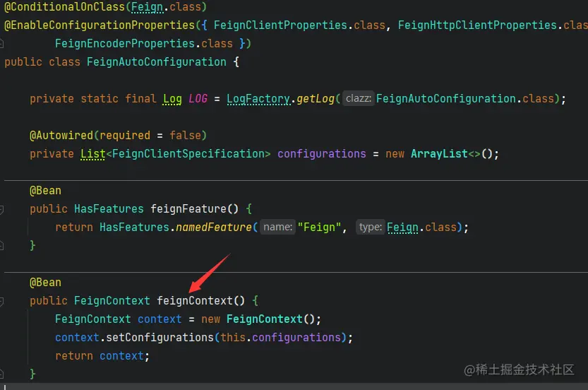
Task: Collapse the feignContext method using the gutter fold marker
Action: pyautogui.click(x=1, y=302)
